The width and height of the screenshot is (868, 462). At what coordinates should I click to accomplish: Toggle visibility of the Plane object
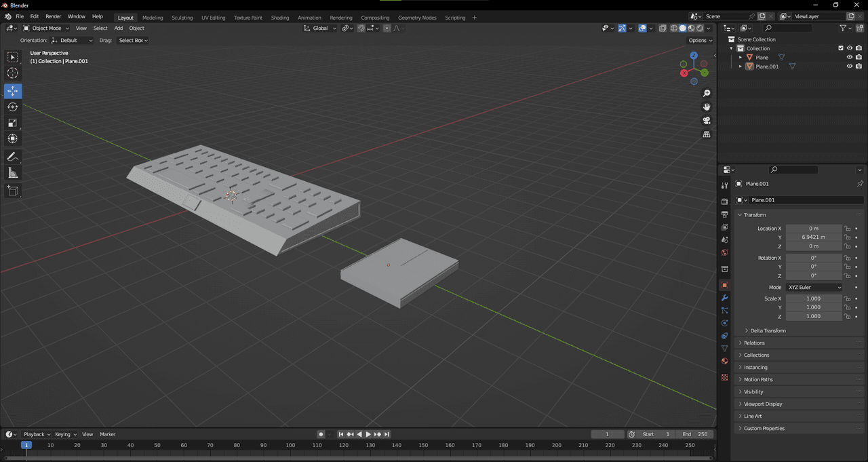[849, 58]
